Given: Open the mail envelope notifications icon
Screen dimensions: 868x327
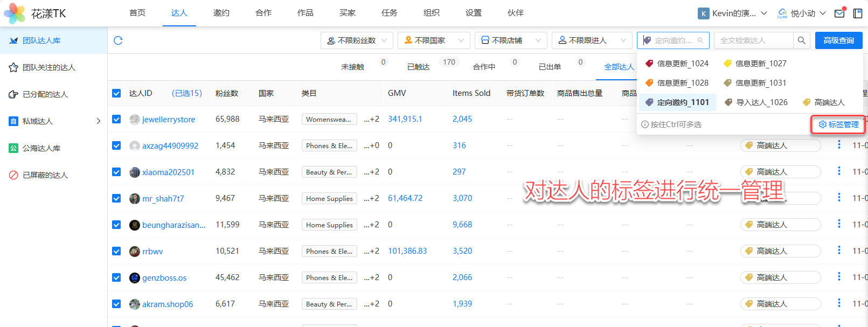Looking at the screenshot, I should (839, 13).
